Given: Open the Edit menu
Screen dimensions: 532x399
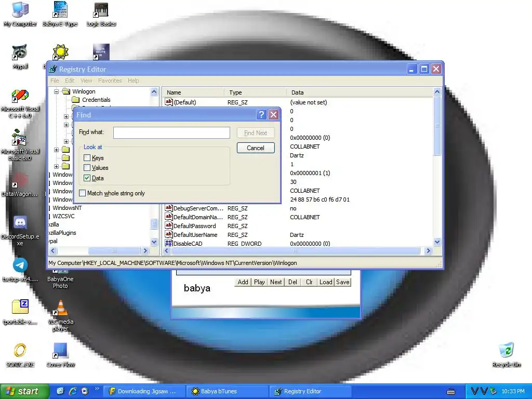Looking at the screenshot, I should pos(70,81).
